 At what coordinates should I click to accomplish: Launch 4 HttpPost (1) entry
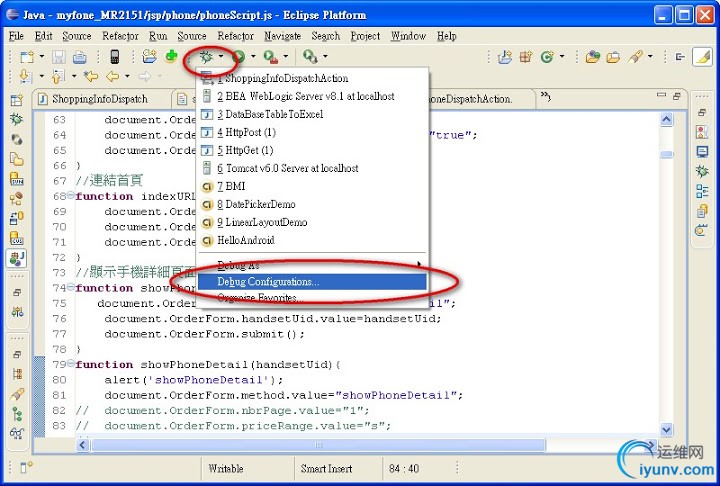tap(312, 132)
